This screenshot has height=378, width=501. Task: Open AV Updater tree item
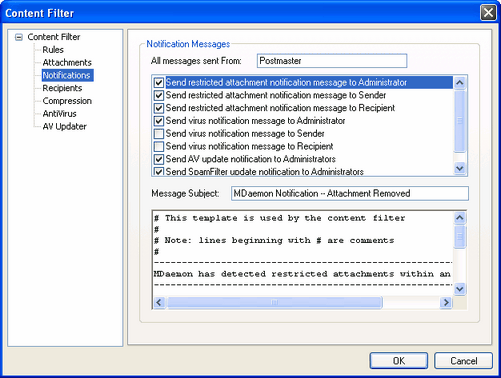pos(64,126)
